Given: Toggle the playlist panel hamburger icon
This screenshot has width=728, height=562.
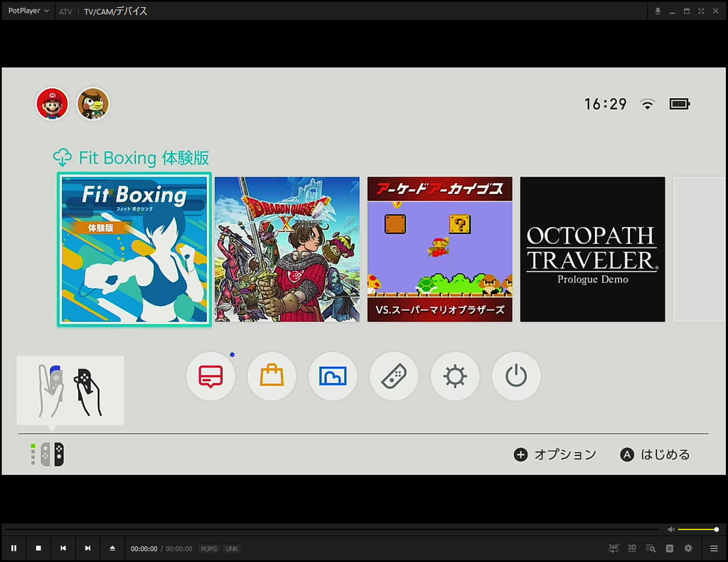Looking at the screenshot, I should coord(714,548).
